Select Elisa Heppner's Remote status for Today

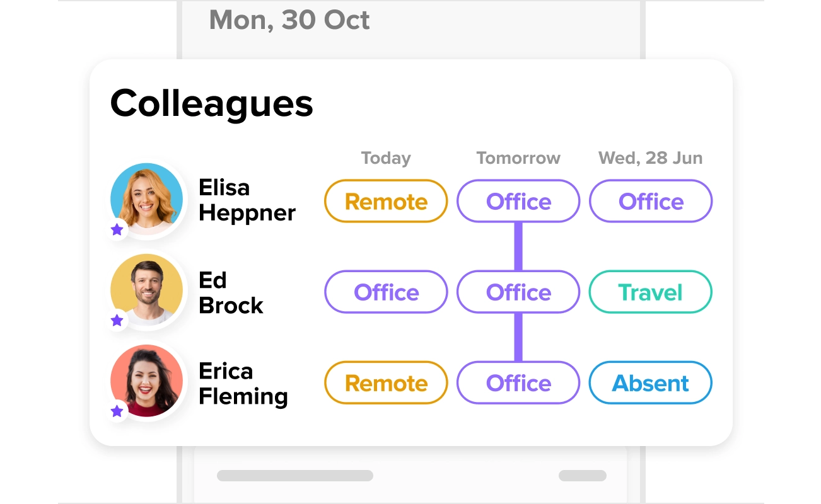pyautogui.click(x=386, y=201)
